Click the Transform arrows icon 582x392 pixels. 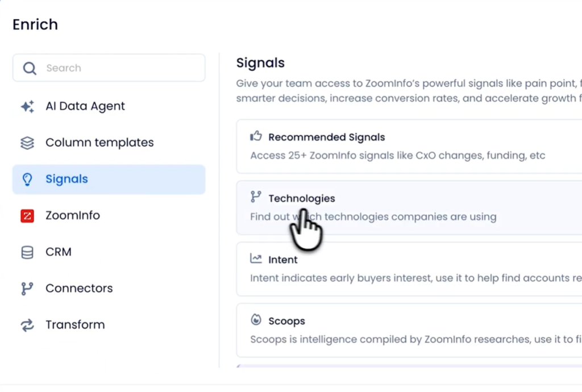click(x=27, y=325)
